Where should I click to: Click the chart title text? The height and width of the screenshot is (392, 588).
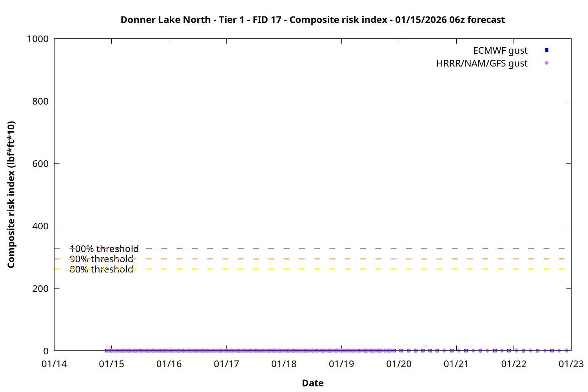[312, 20]
